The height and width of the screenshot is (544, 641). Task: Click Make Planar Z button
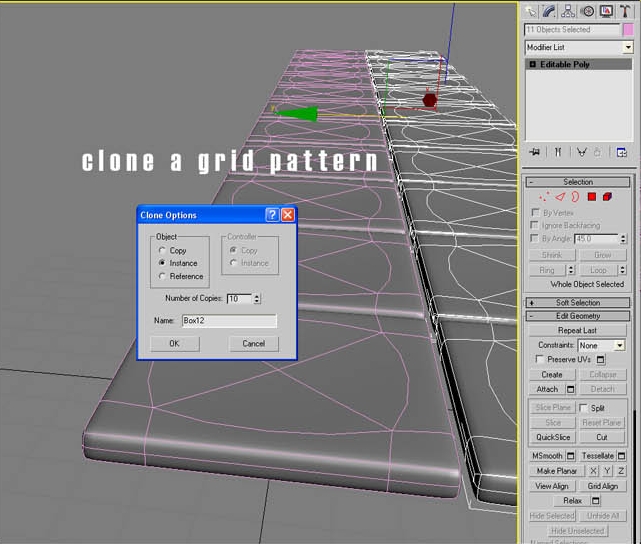coord(621,471)
